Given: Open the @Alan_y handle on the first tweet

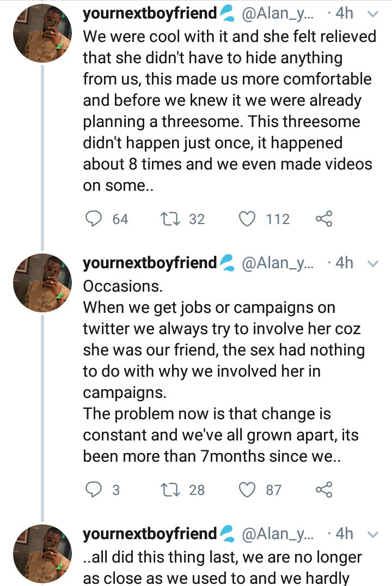Looking at the screenshot, I should click(278, 14).
